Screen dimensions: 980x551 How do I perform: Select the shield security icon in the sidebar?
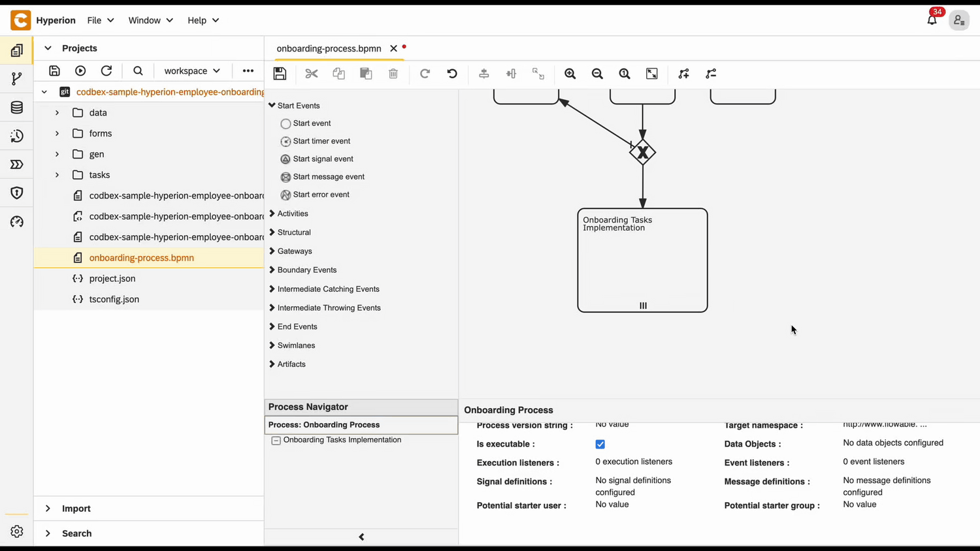(x=16, y=193)
